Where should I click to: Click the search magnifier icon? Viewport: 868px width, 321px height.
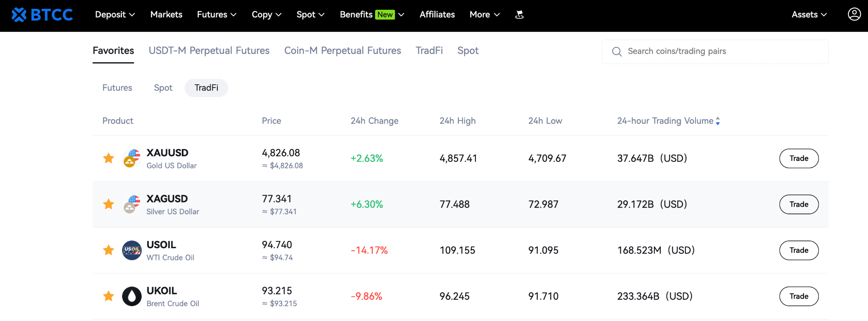[x=617, y=52]
